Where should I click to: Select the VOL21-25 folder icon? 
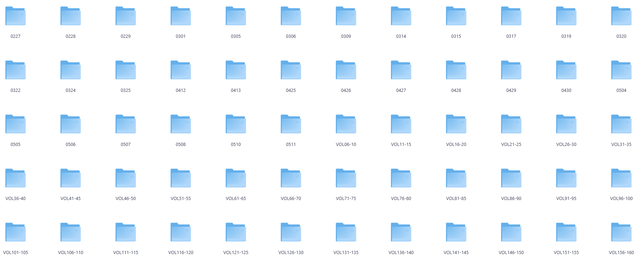tap(511, 124)
